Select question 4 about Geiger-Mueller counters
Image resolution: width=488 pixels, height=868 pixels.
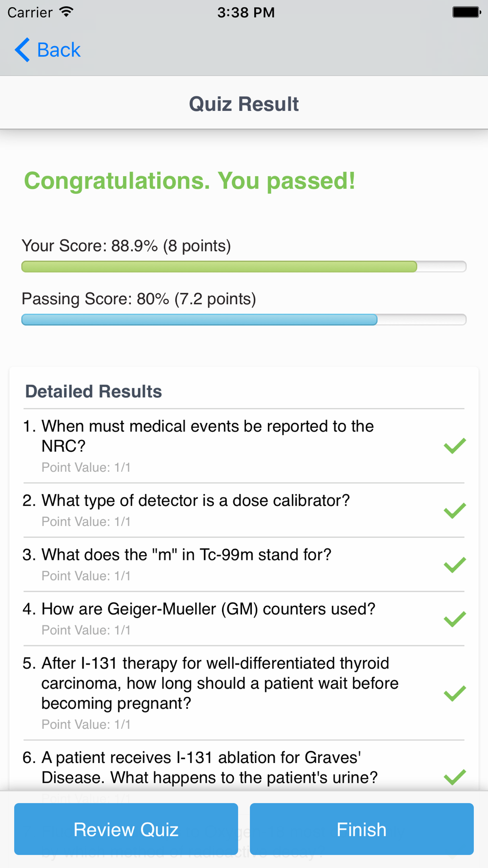coord(208,609)
